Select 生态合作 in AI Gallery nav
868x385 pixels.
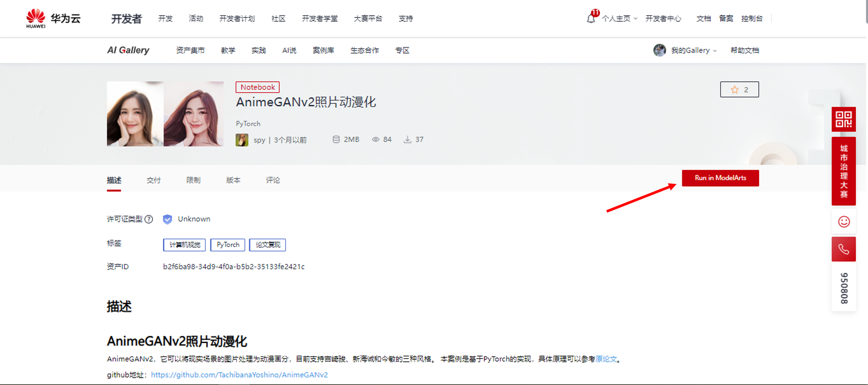365,50
